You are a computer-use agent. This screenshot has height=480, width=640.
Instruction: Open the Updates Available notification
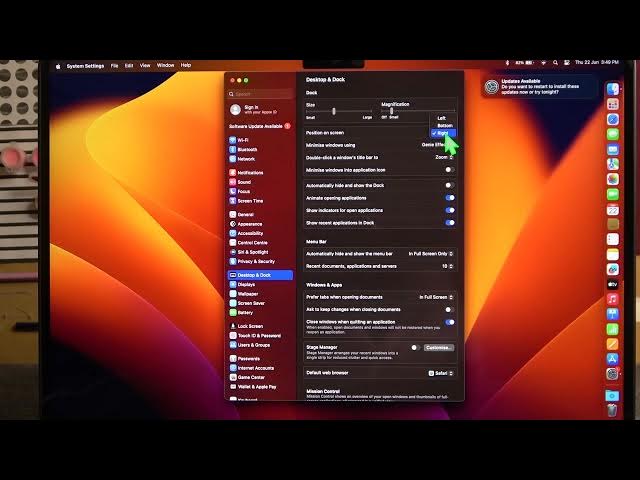tap(539, 87)
